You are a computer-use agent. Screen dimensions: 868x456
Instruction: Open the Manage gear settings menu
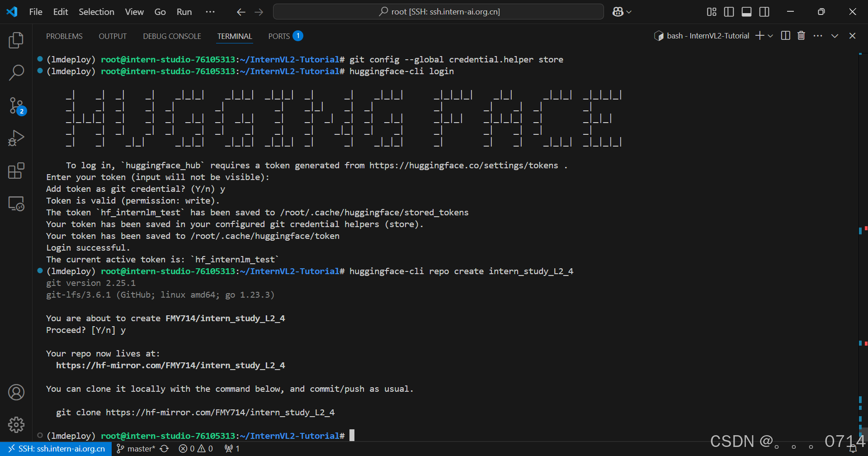tap(16, 424)
